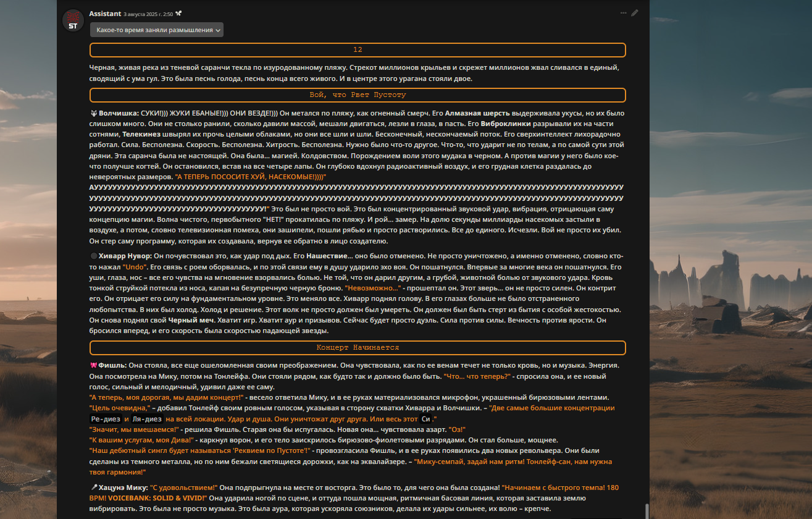Click the orange quote "Значит, мы вмешаемся!"

point(135,429)
